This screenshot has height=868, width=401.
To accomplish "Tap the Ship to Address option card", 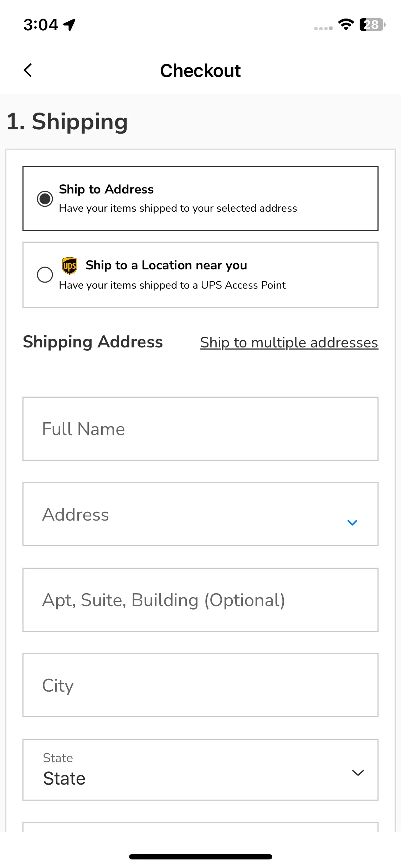I will coord(200,198).
